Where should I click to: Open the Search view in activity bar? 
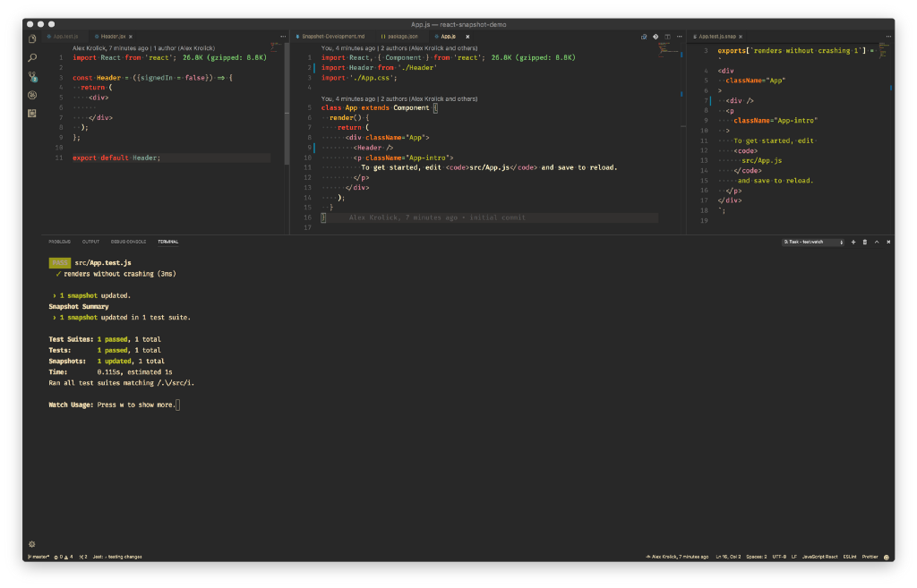point(32,57)
